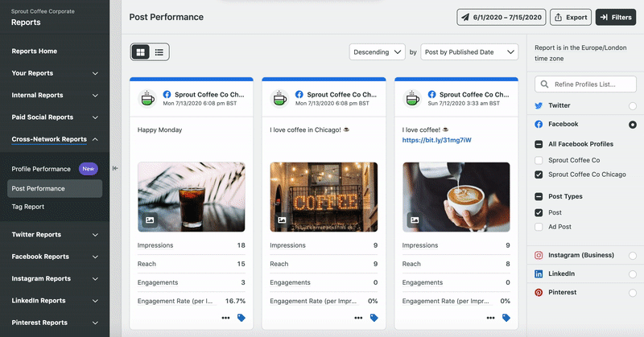
Task: Click tag icon on Happy Monday post
Action: click(242, 318)
